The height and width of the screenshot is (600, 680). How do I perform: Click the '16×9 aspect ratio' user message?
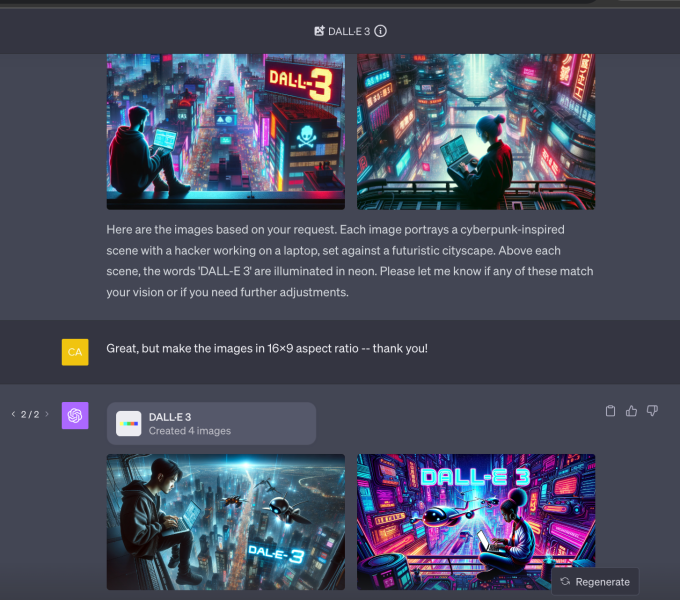[267, 348]
